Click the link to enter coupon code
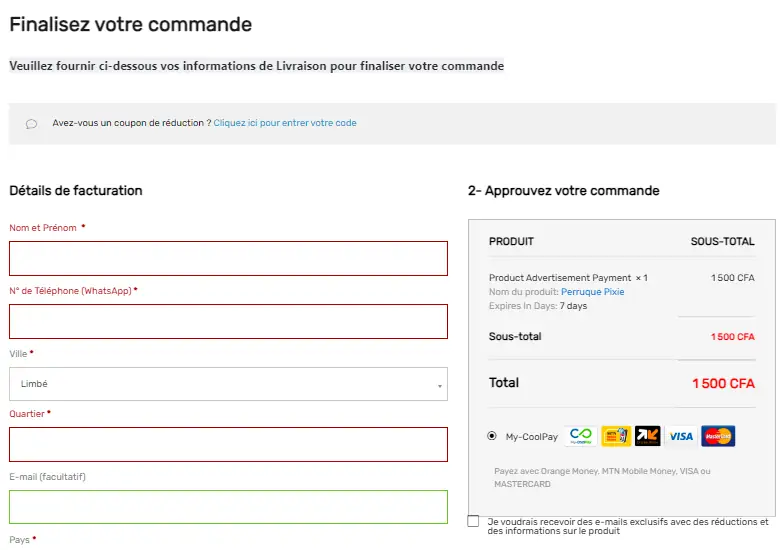Image resolution: width=783 pixels, height=550 pixels. (x=285, y=123)
